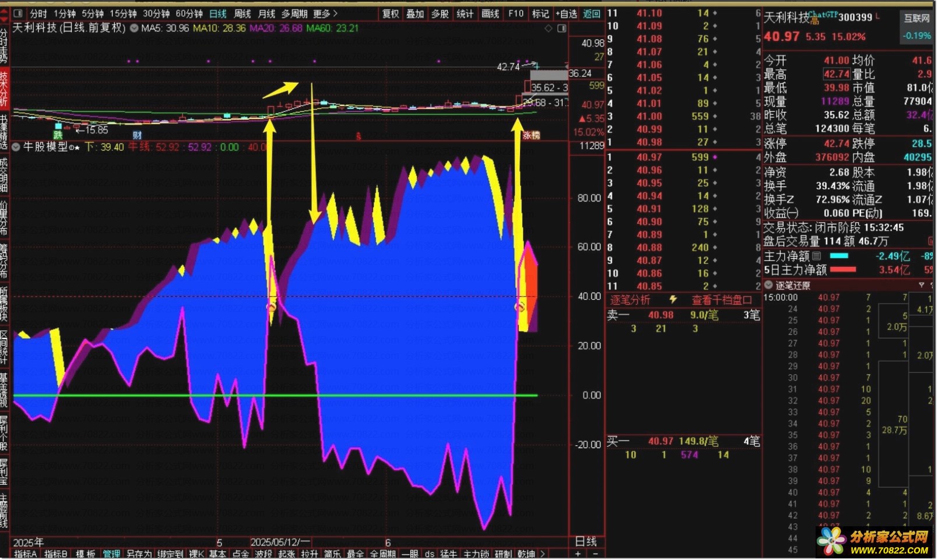Click the filter icon in 逐笔还原 header
Screen dimensions: 938x560
[922, 285]
